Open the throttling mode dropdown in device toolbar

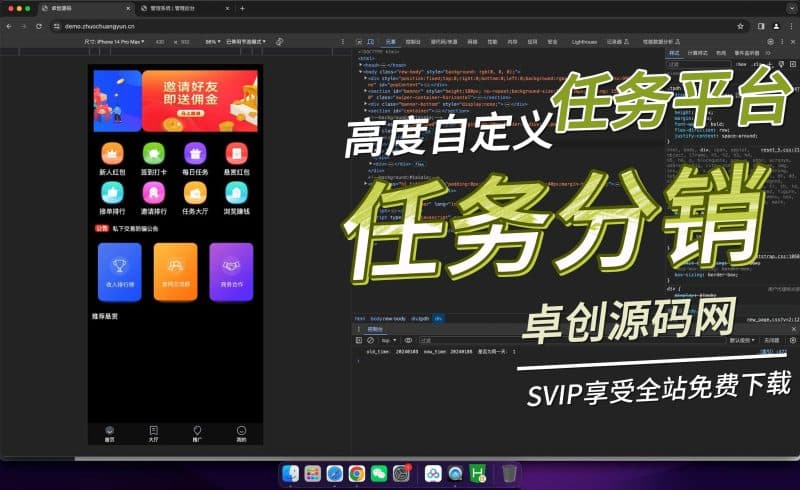click(x=246, y=42)
